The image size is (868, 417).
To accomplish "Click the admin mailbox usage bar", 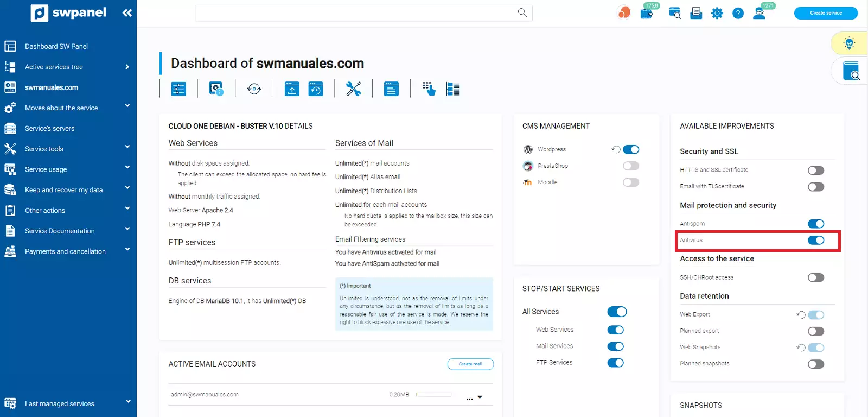I will (x=434, y=395).
